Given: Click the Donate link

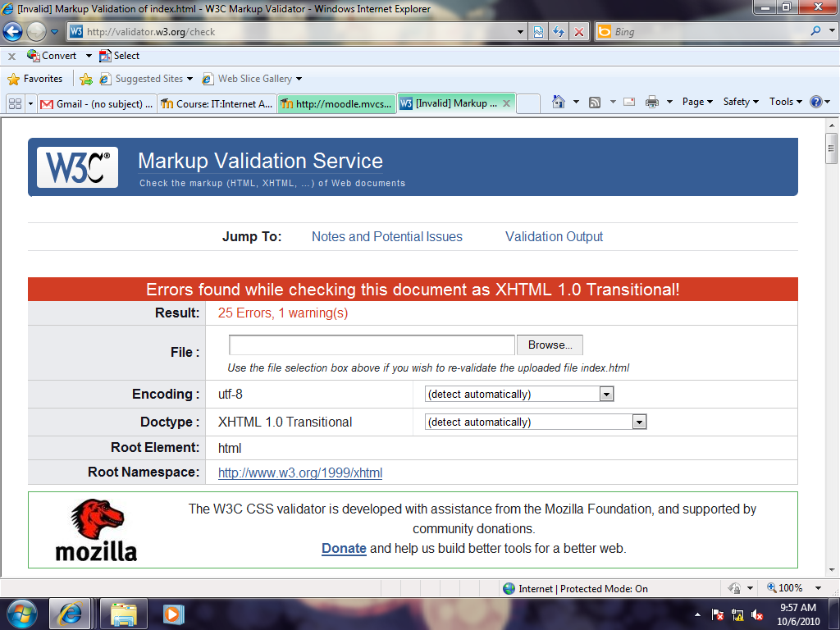Looking at the screenshot, I should 344,548.
